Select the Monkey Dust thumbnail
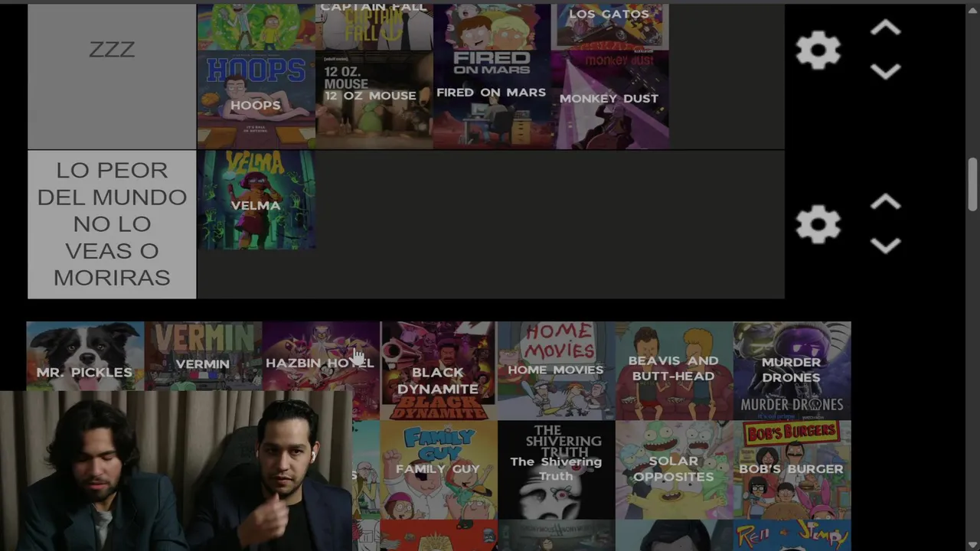 [x=609, y=99]
